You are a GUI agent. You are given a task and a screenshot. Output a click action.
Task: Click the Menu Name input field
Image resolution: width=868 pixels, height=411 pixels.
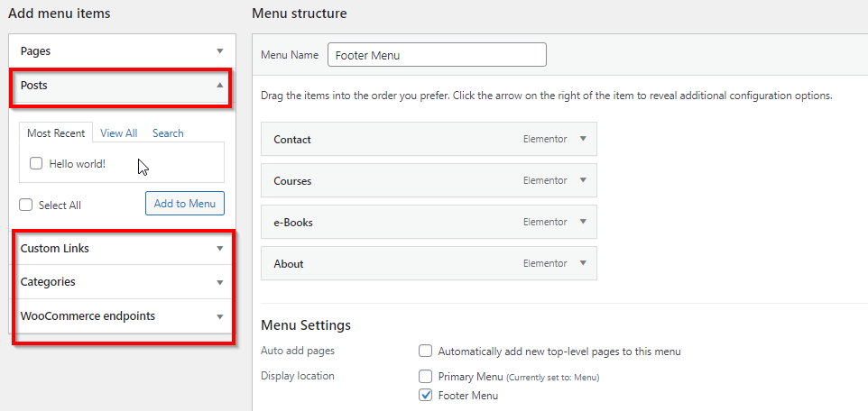(x=437, y=55)
